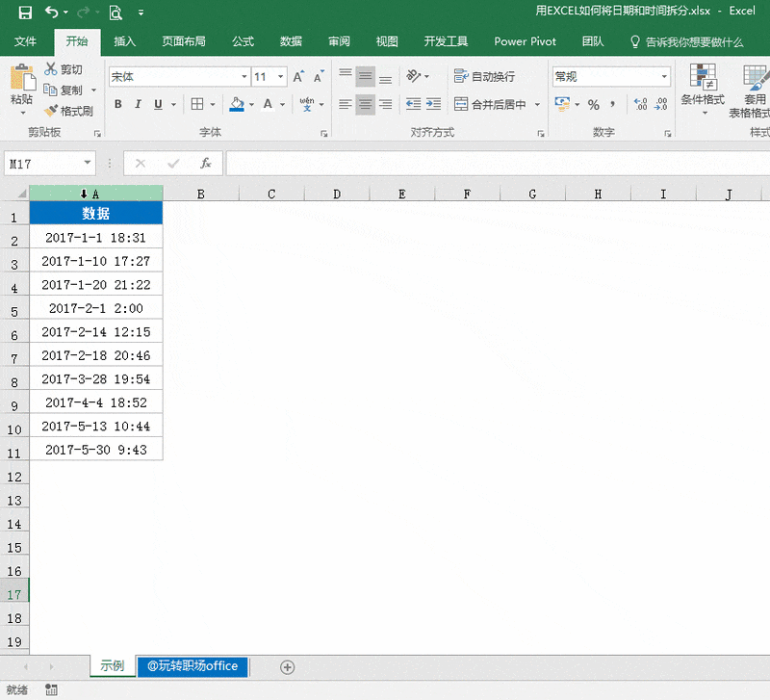Click the 合并后居中 button
Image resolution: width=770 pixels, height=700 pixels.
[x=490, y=104]
